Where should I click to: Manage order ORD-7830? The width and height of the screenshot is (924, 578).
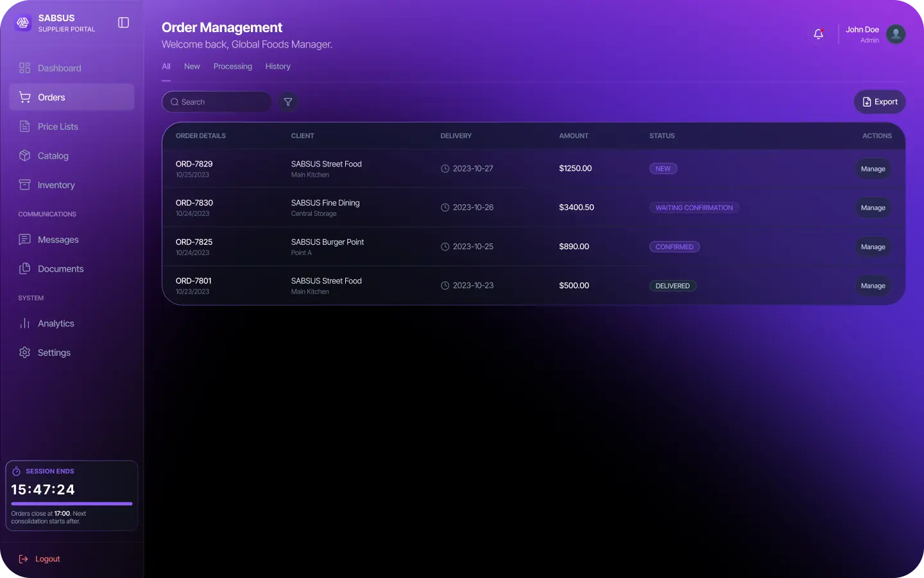tap(873, 207)
